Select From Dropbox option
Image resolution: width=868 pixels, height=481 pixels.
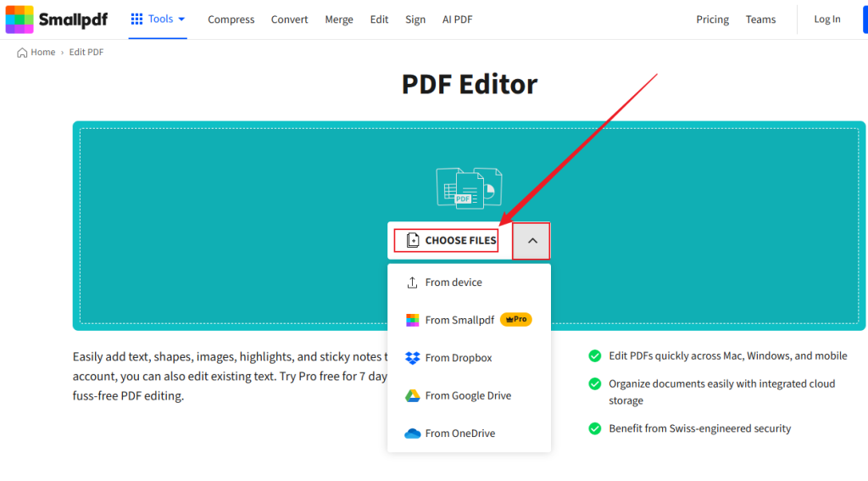tap(469, 358)
